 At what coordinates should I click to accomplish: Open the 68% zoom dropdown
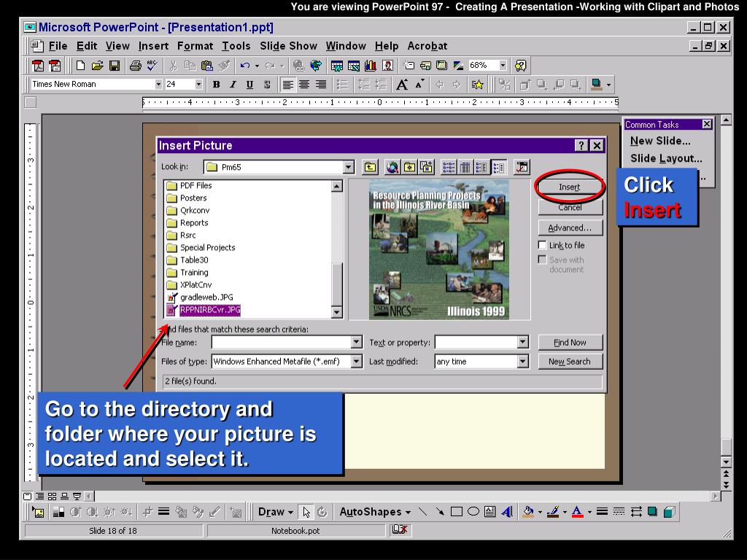coord(503,65)
